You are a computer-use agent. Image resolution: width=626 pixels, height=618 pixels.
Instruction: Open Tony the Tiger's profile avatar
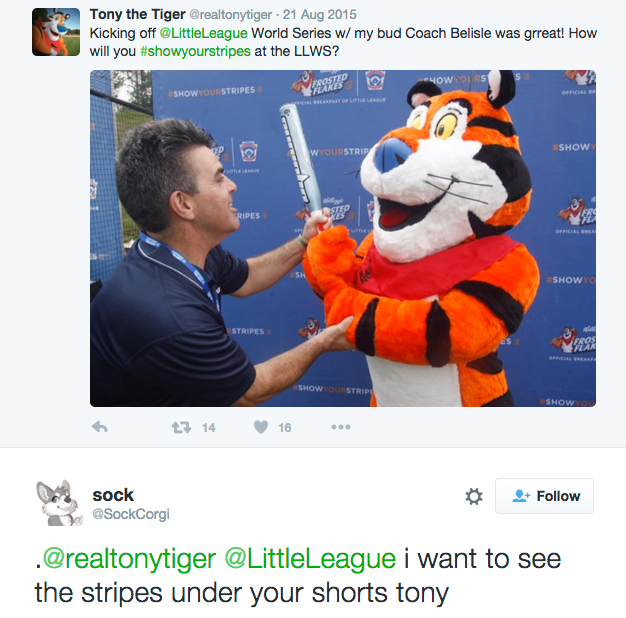click(56, 32)
